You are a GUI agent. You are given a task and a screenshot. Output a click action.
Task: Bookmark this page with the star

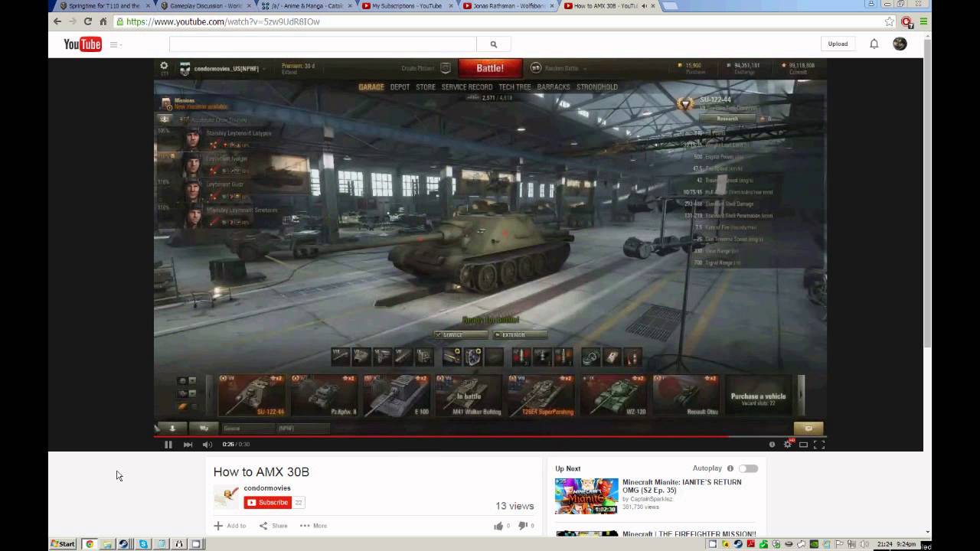(889, 21)
